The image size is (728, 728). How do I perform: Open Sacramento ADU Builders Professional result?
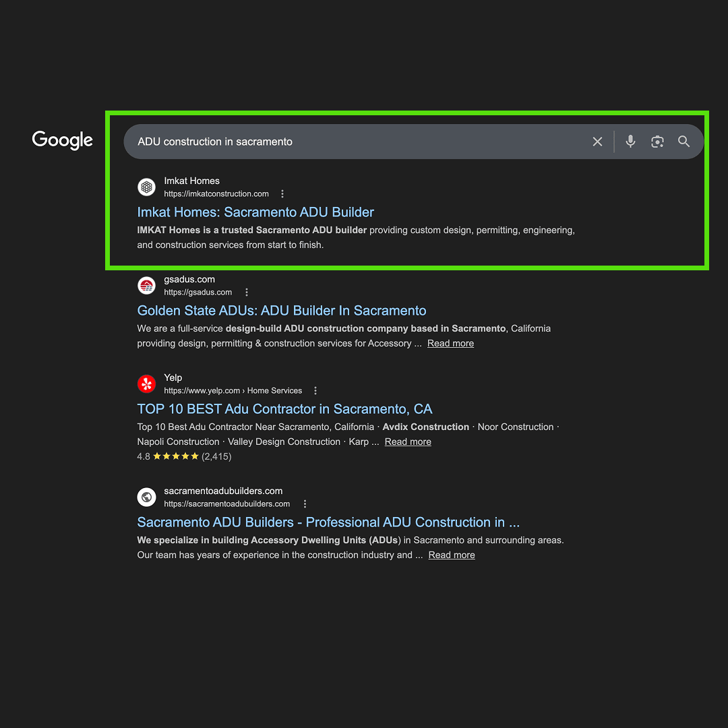(x=328, y=522)
